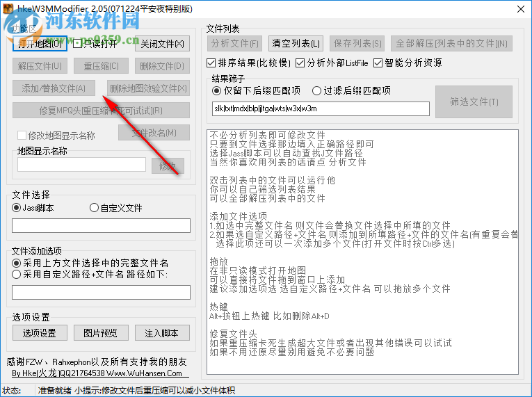Click the 文件选择 path input field
Image resolution: width=532 pixels, height=397 pixels.
point(101,226)
